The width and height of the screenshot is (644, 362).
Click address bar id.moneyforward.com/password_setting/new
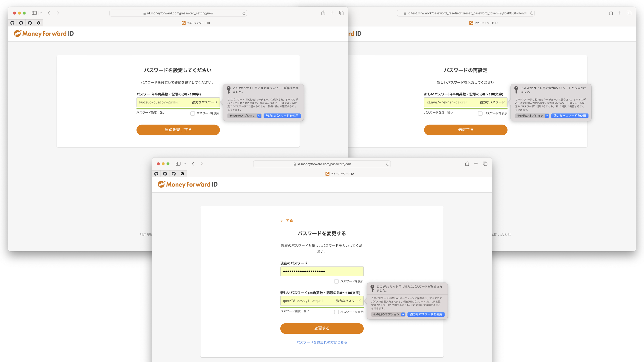(178, 13)
